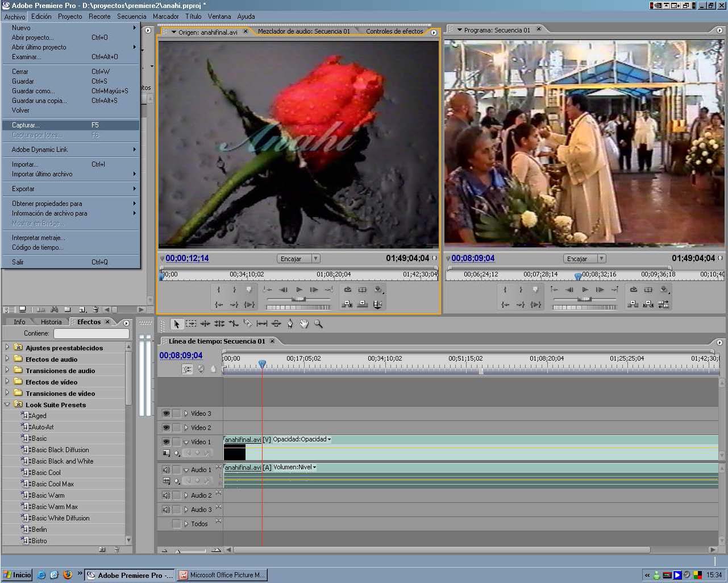728x583 pixels.
Task: Hide the Video 3 track eye
Action: (166, 414)
